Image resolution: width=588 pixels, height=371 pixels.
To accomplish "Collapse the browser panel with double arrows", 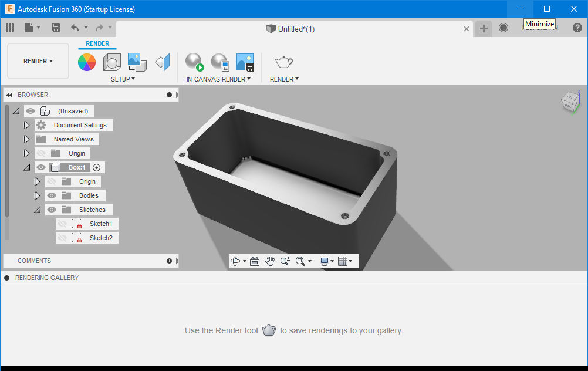I will click(9, 95).
